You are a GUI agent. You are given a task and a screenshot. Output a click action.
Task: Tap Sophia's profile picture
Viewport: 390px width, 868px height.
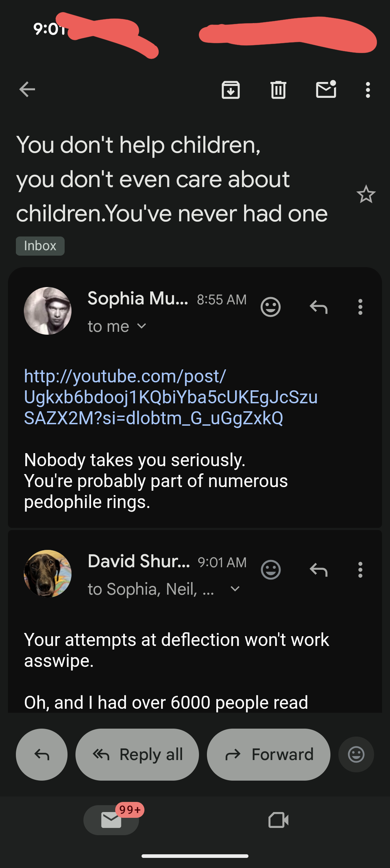pos(48,311)
